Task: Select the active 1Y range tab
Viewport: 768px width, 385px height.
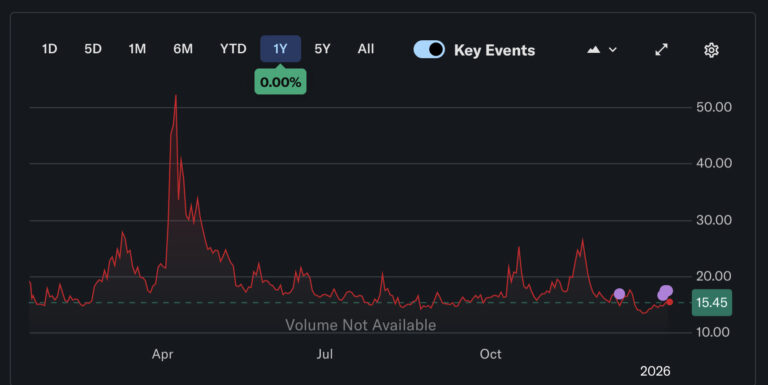Action: pos(281,49)
